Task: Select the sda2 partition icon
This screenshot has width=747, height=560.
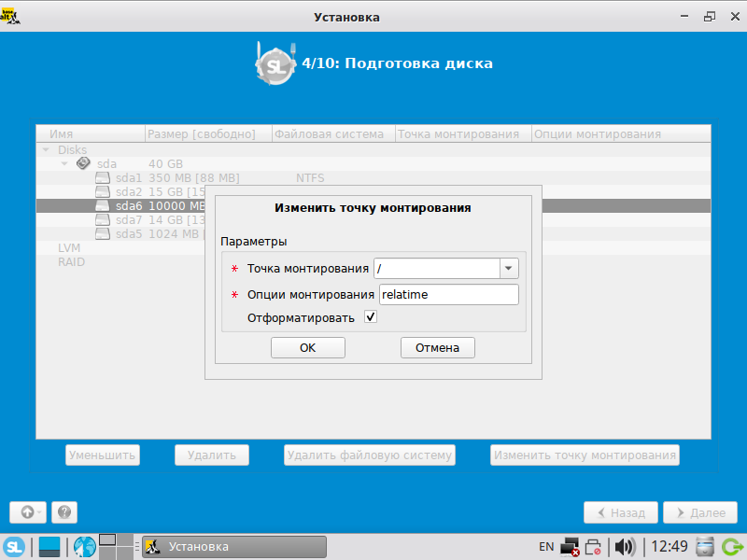Action: coord(103,192)
